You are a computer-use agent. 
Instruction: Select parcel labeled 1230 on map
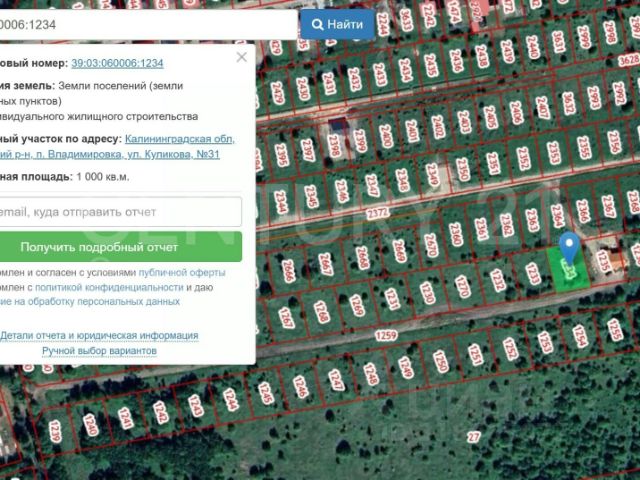(427, 292)
